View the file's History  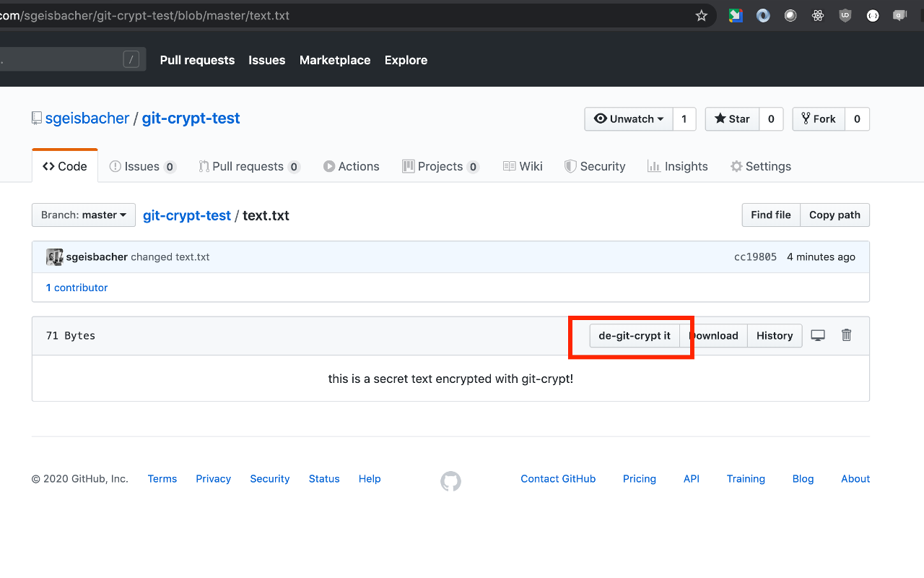[x=775, y=335]
